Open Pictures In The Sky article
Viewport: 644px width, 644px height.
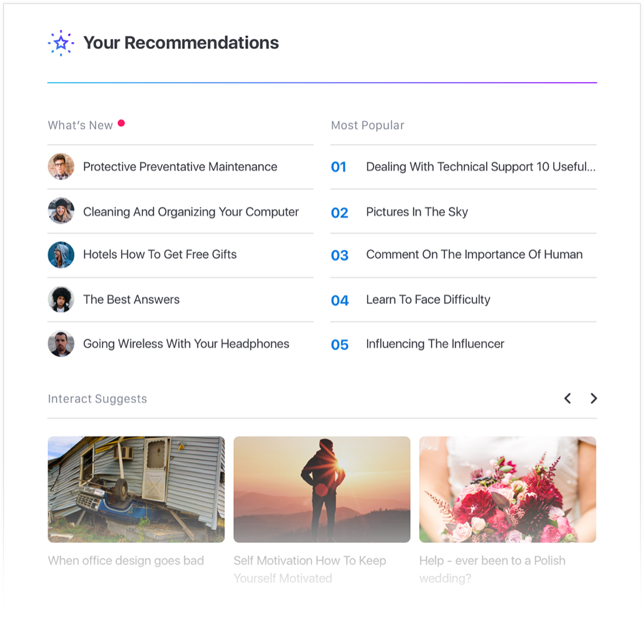point(417,212)
